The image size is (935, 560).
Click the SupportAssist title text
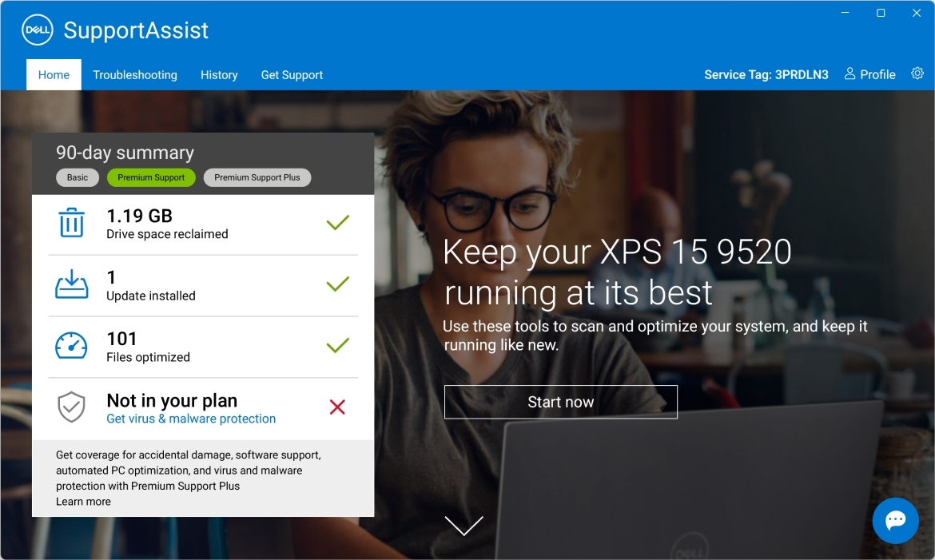pos(136,30)
